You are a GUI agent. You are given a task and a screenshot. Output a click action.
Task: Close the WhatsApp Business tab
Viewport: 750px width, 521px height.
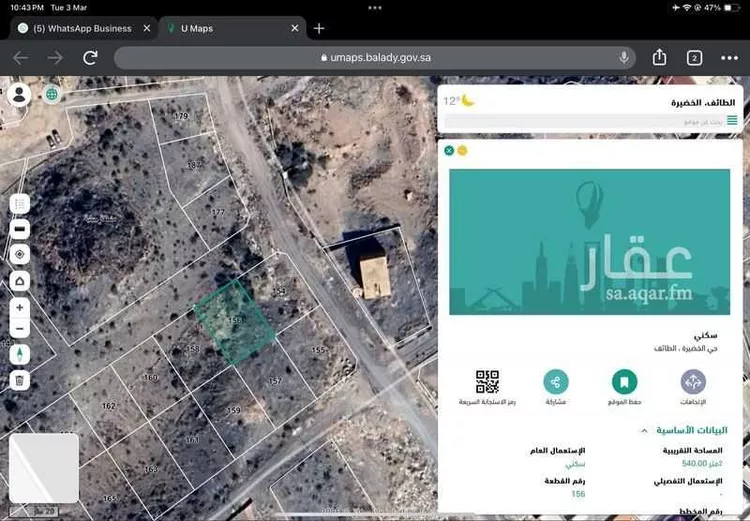[x=147, y=29]
